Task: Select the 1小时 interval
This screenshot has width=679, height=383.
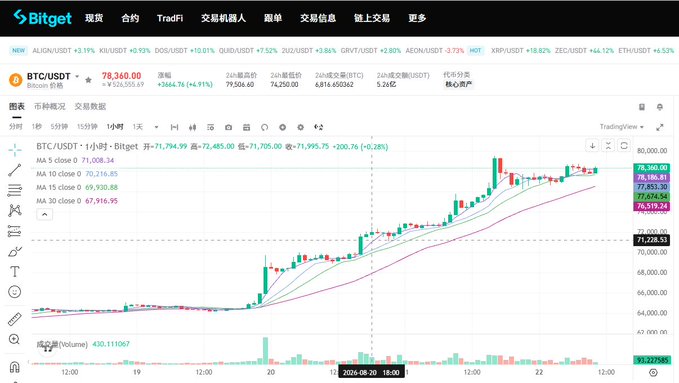Action: tap(115, 127)
